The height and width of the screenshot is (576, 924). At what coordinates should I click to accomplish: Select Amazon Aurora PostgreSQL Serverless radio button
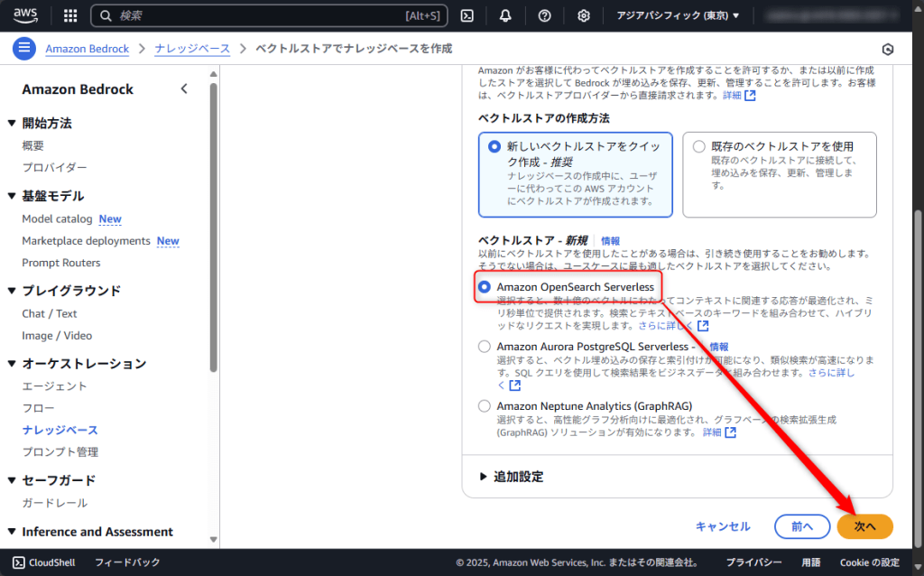click(485, 347)
